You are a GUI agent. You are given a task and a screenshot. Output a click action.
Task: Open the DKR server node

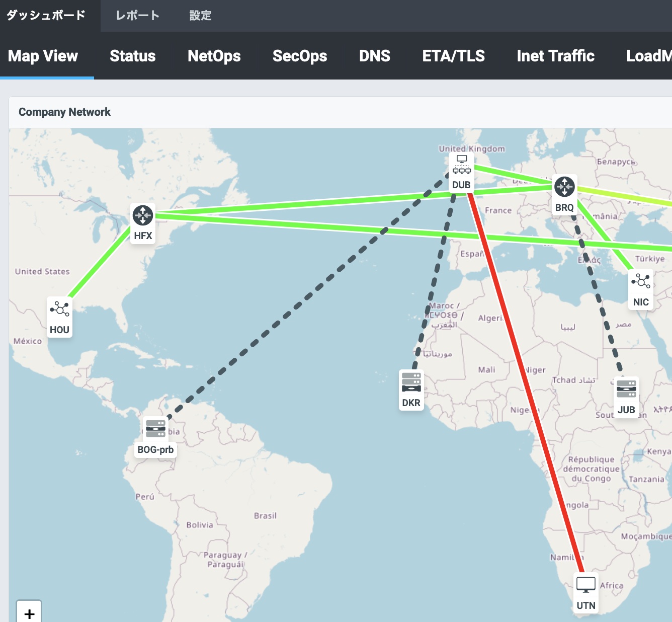pos(411,382)
